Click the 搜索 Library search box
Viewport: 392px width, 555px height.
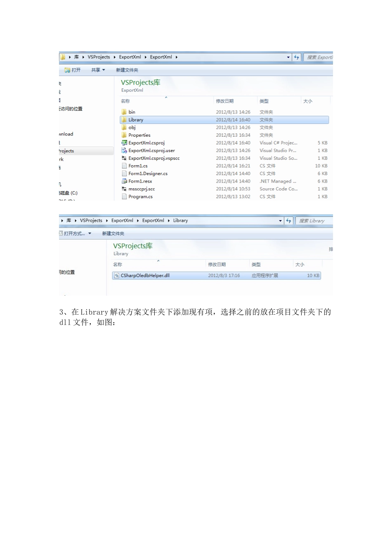(x=314, y=221)
